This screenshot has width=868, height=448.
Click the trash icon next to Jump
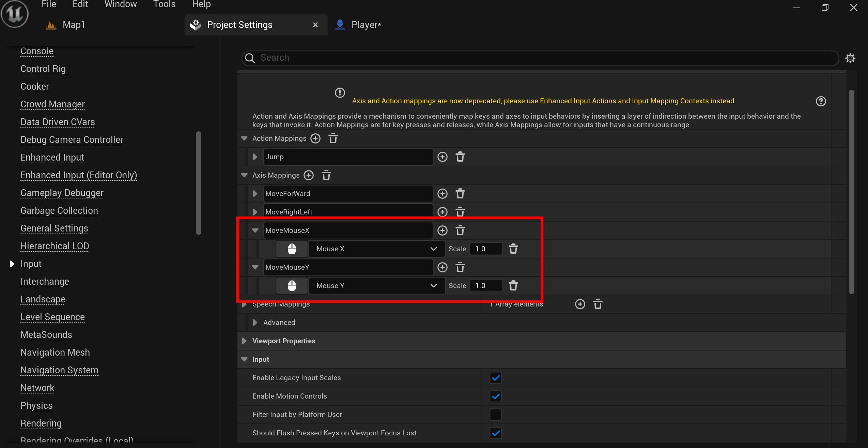pos(460,157)
